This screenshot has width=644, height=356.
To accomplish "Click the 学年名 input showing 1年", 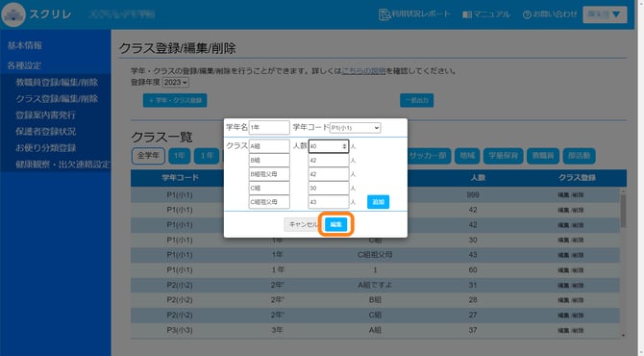I will click(x=269, y=127).
